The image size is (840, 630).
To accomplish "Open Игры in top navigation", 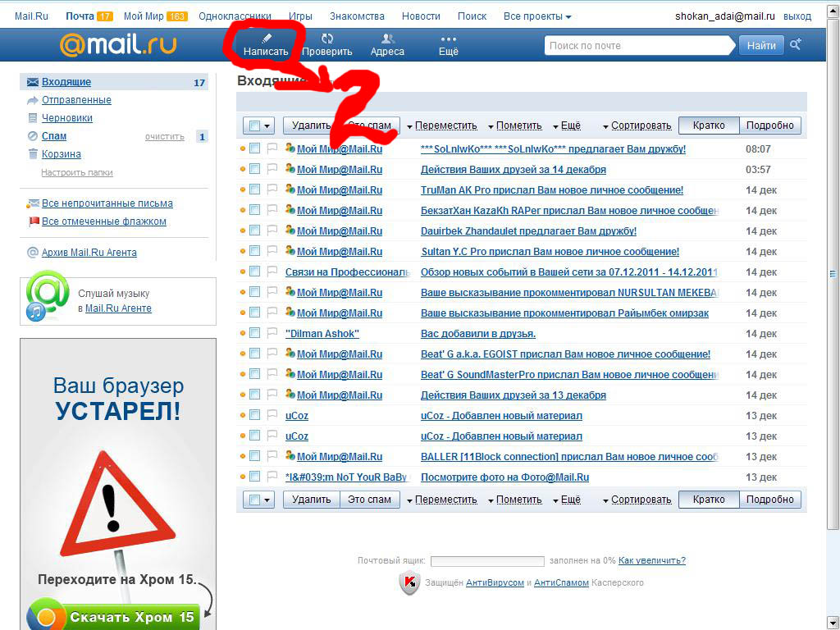I will (x=300, y=16).
